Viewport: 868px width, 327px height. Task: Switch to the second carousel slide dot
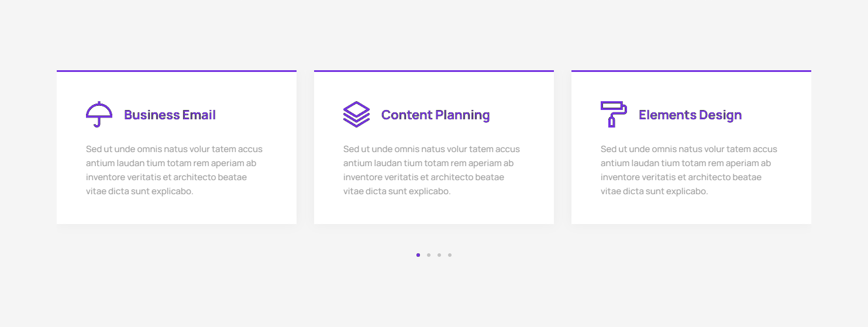coord(429,255)
